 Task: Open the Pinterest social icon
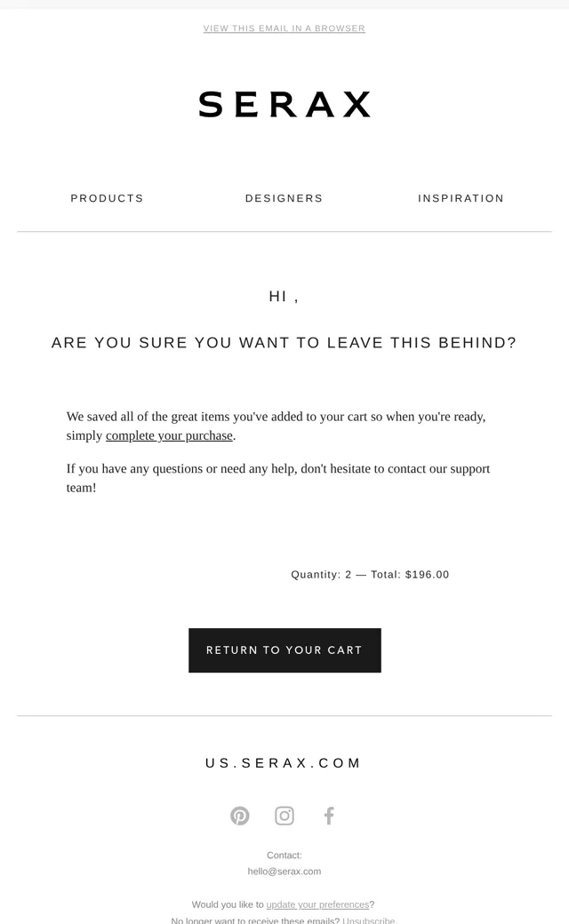pyautogui.click(x=239, y=816)
